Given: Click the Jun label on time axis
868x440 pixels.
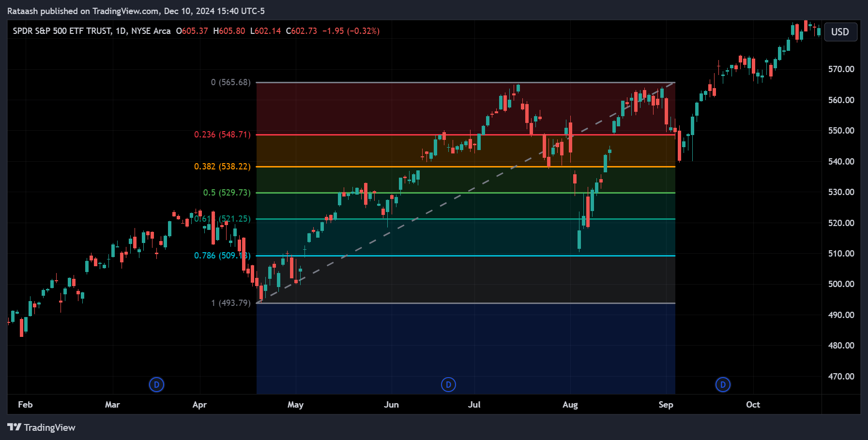Looking at the screenshot, I should [x=391, y=405].
